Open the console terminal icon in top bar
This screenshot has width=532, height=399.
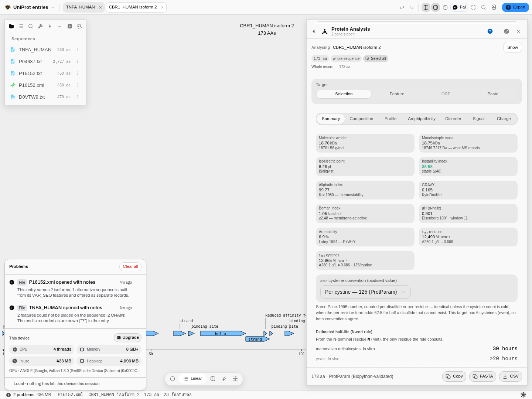tap(445, 7)
